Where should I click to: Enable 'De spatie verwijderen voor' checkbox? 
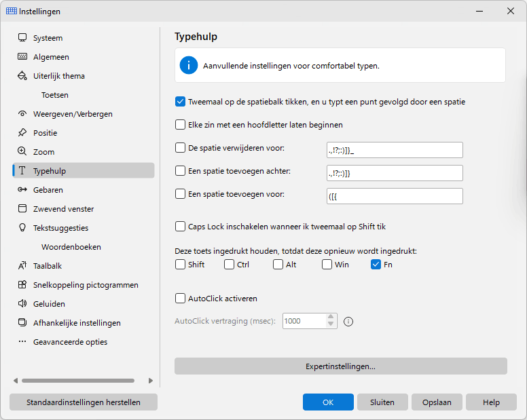(180, 148)
